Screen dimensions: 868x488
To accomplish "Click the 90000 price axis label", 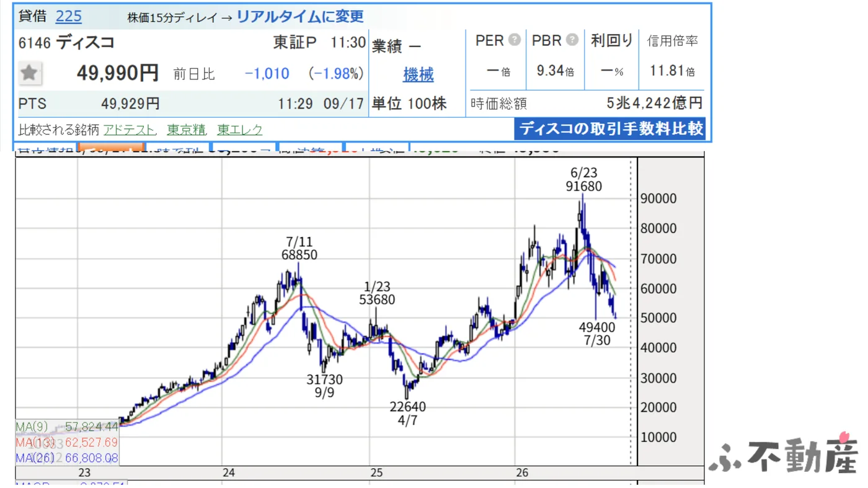I will coord(657,199).
